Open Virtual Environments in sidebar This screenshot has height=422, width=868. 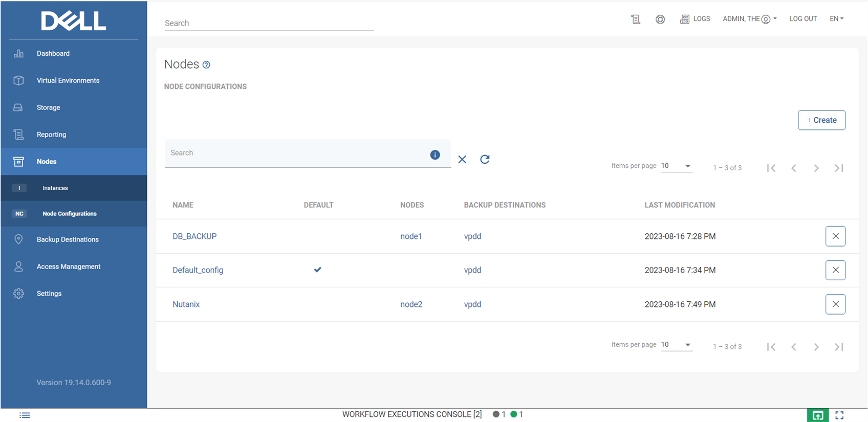(x=68, y=80)
